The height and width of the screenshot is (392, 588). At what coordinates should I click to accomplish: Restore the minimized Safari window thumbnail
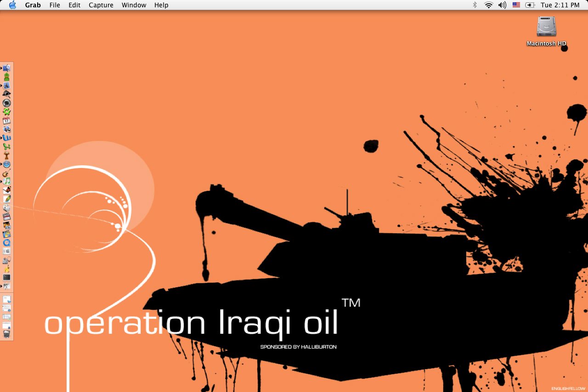click(6, 308)
